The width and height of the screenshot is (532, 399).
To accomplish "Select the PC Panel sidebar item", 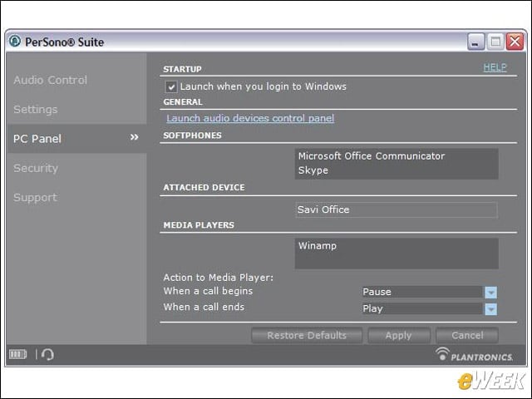I will pos(76,139).
